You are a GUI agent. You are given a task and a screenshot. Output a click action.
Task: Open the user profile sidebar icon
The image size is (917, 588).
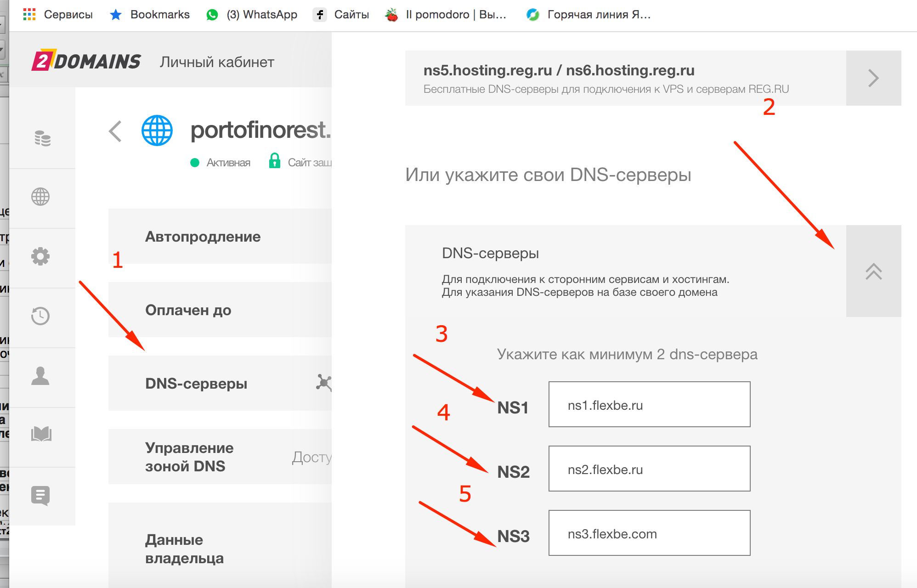click(40, 376)
